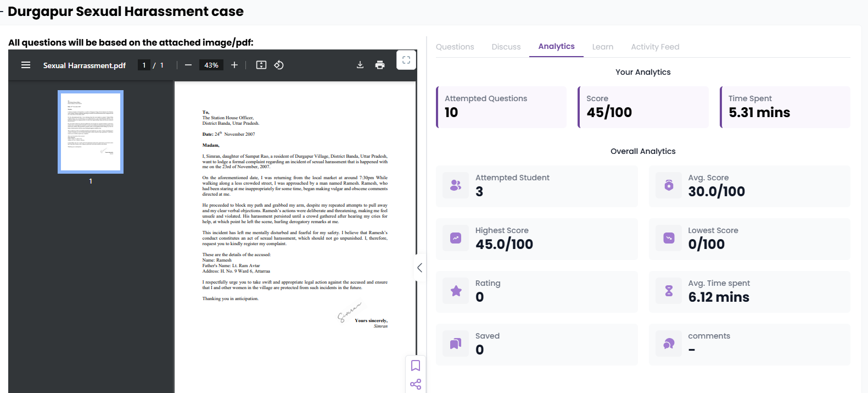Viewport: 868px width, 393px height.
Task: Open the PDF in fullscreen mode
Action: 406,60
